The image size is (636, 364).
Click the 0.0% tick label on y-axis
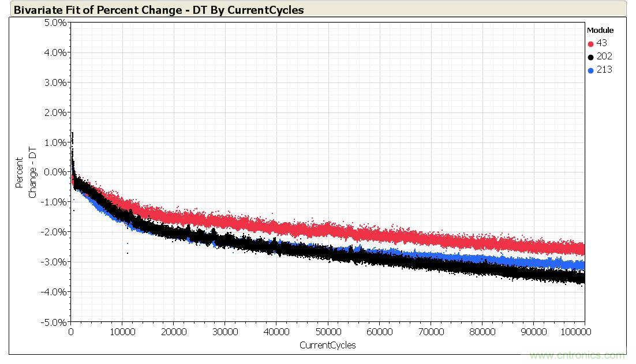click(55, 171)
